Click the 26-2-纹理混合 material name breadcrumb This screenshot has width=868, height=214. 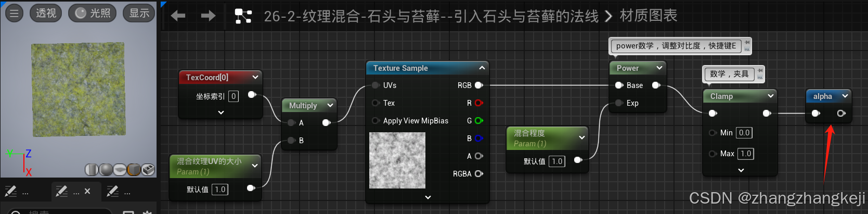click(x=431, y=16)
